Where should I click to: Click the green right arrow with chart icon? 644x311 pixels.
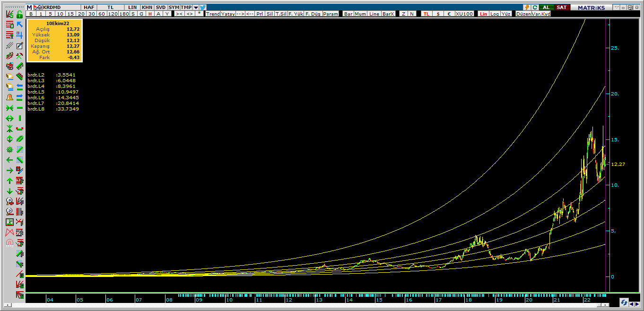pyautogui.click(x=9, y=171)
